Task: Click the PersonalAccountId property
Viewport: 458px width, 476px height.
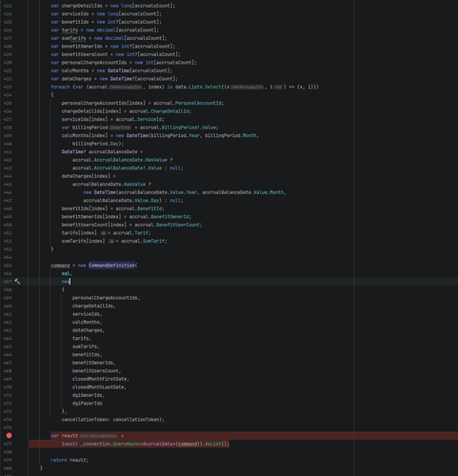Action: click(x=198, y=103)
